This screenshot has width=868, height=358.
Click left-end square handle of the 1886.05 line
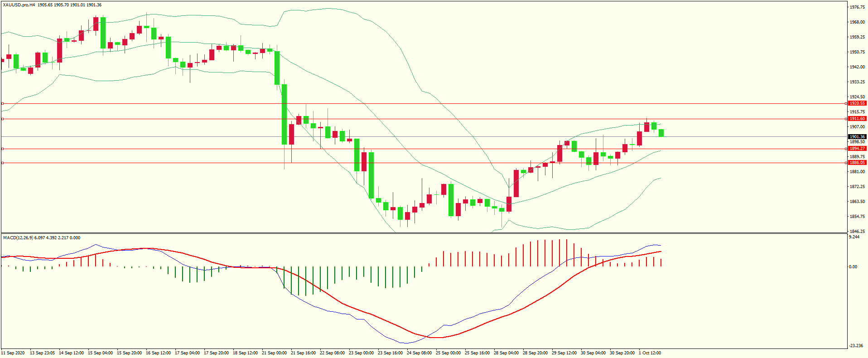click(2, 163)
